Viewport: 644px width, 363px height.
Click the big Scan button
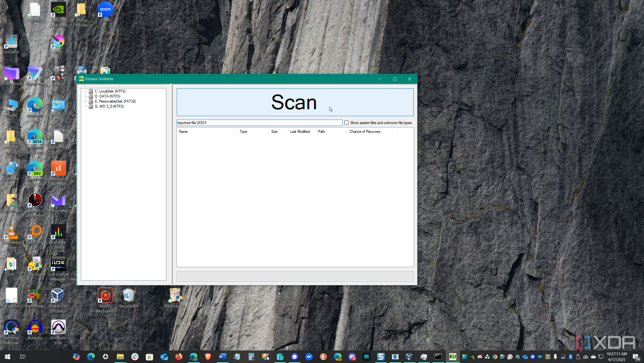[x=295, y=102]
